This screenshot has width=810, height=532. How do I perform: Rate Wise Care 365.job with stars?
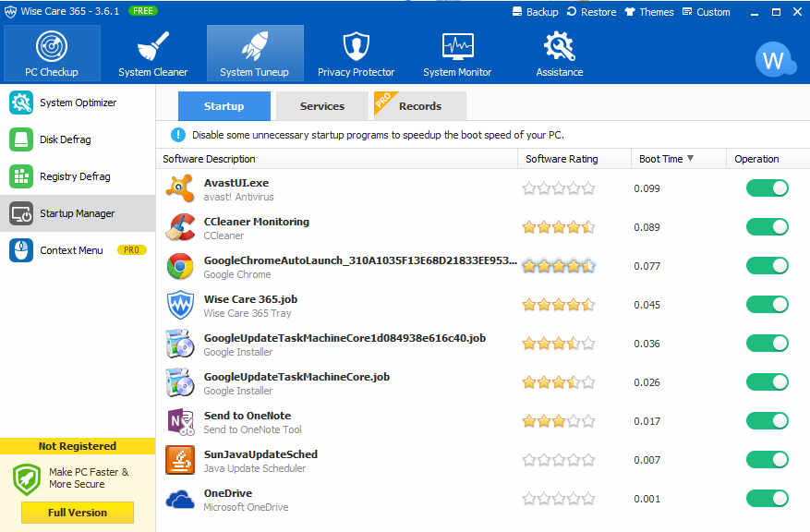tap(559, 305)
